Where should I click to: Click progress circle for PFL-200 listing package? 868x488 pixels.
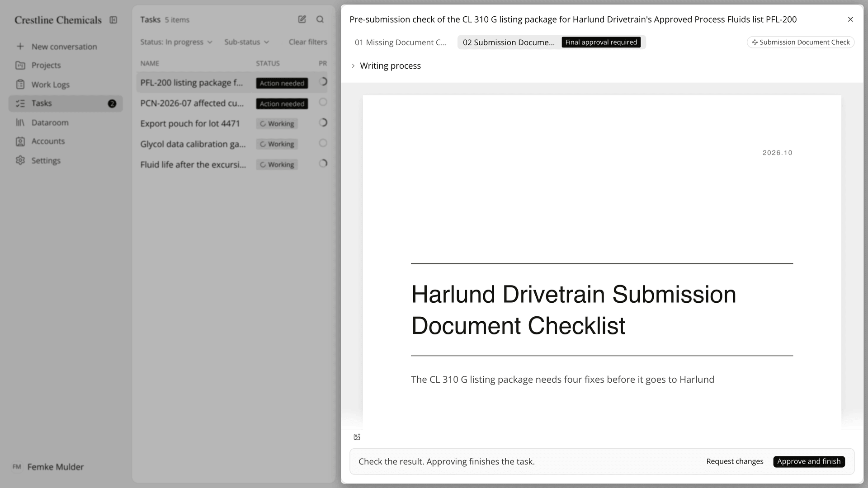323,82
